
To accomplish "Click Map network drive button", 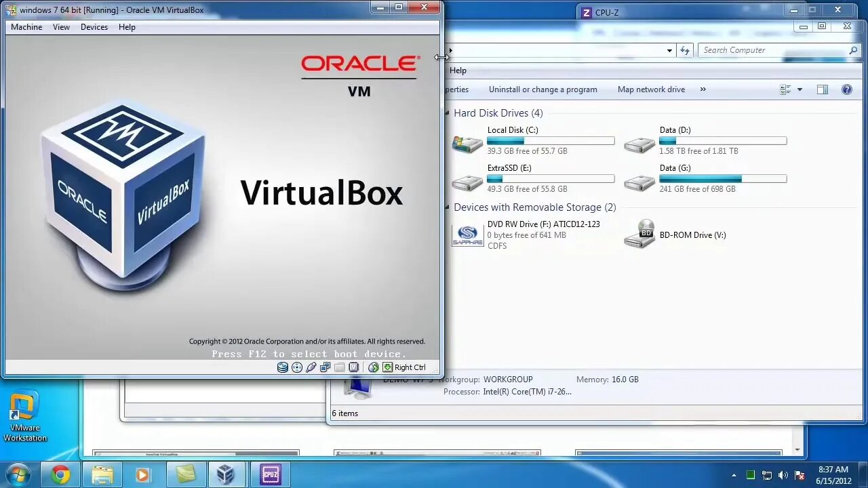I will tap(651, 89).
